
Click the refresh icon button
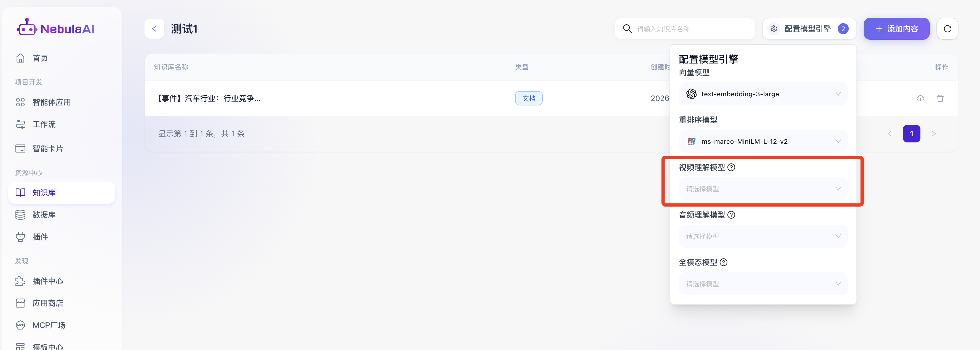[x=947, y=28]
